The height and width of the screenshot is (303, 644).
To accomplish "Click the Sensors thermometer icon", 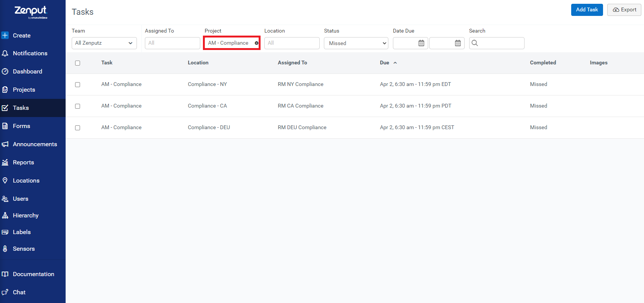I will click(x=5, y=249).
